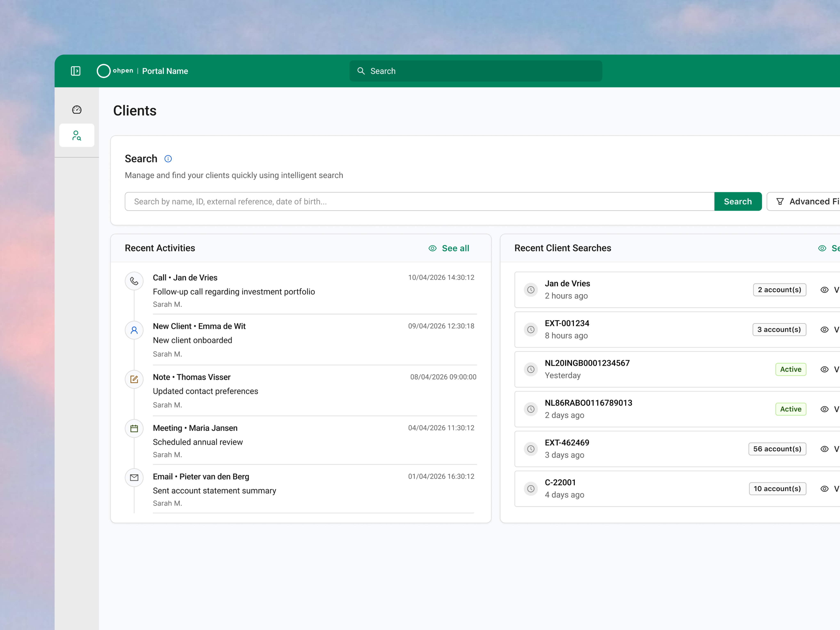Click the eye icon in EXT-462469 row
This screenshot has width=840, height=630.
824,449
